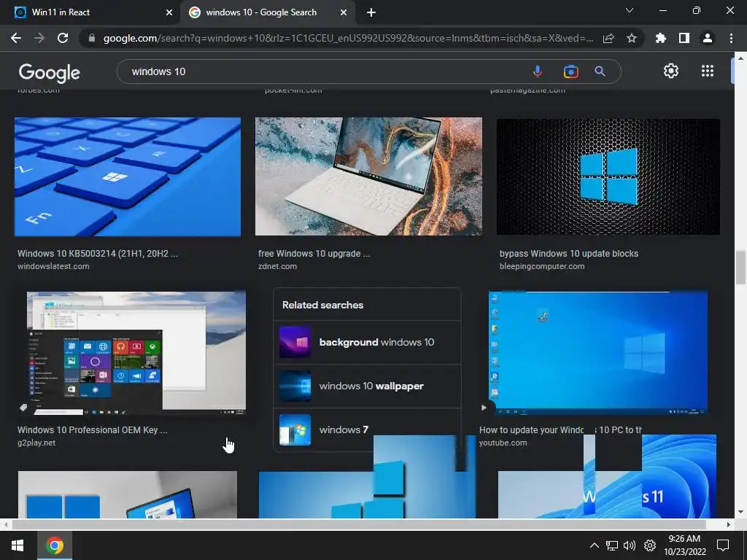This screenshot has height=560, width=747.
Task: Close the windows 10 Google Search tab
Action: 344,12
